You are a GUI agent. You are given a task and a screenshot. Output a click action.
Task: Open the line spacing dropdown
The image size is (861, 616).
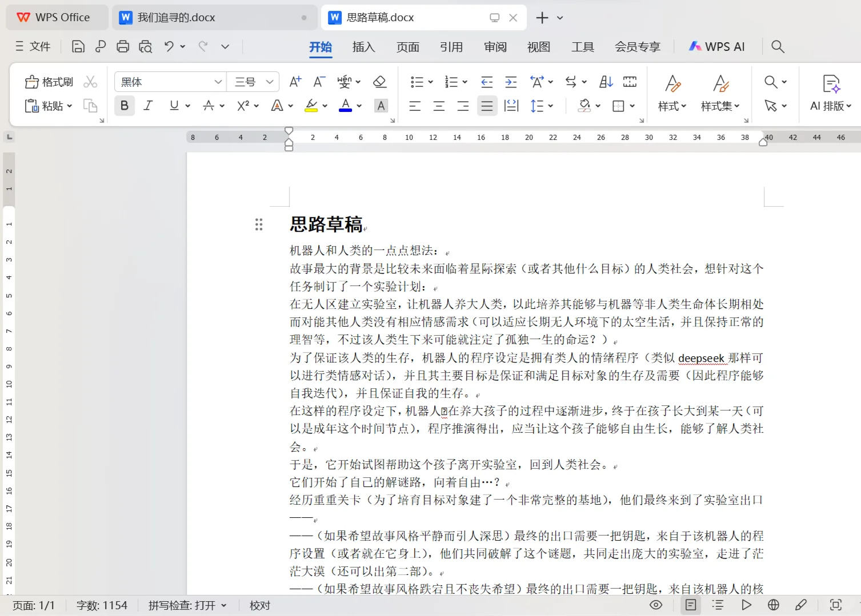(541, 106)
